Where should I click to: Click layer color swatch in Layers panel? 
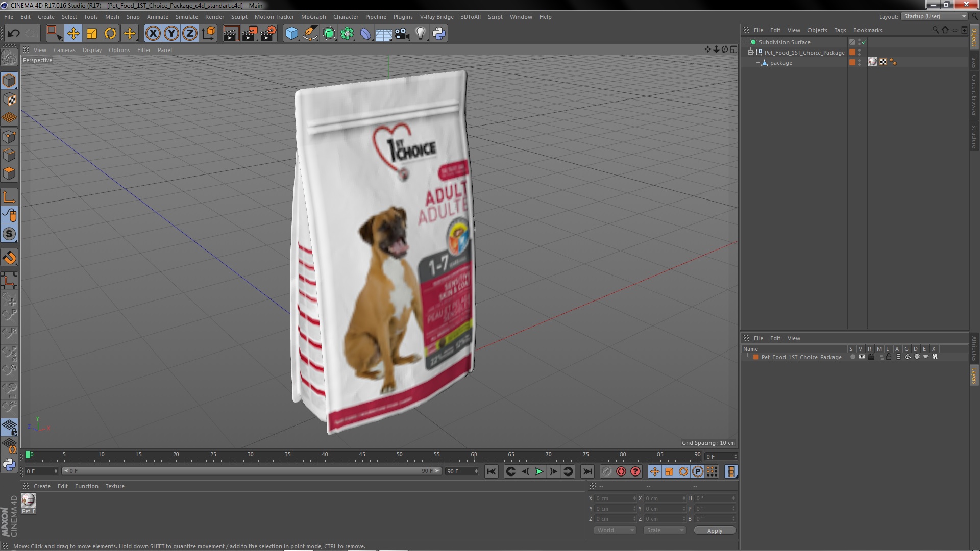pos(756,357)
